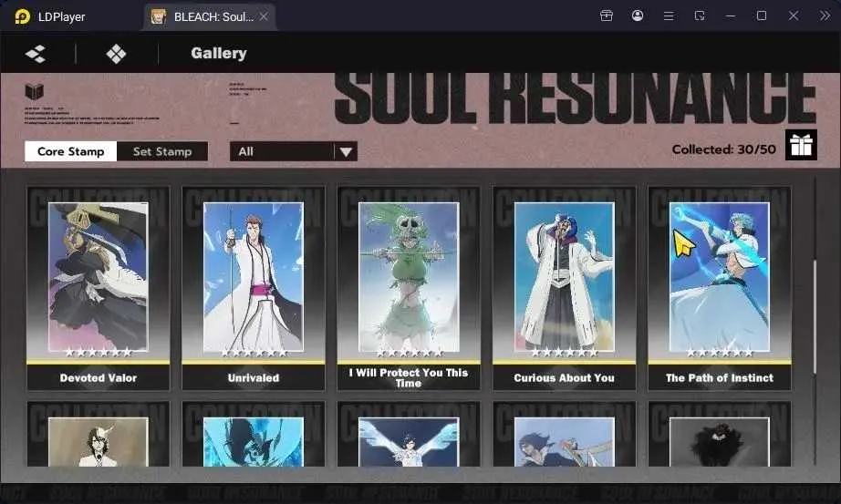Open the LDPlayer user account icon
Viewport: 841px width, 504px height.
pyautogui.click(x=638, y=15)
